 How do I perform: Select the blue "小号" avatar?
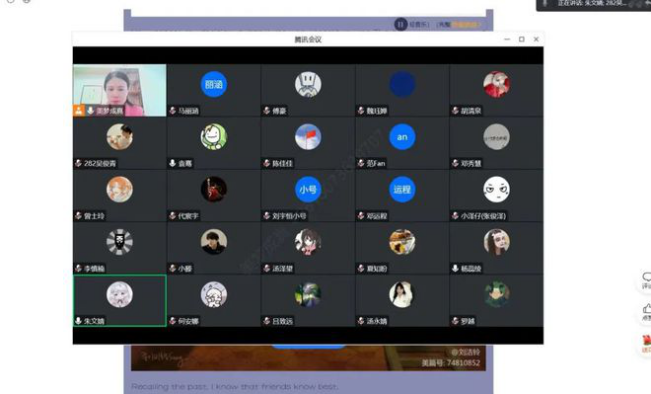coord(308,189)
